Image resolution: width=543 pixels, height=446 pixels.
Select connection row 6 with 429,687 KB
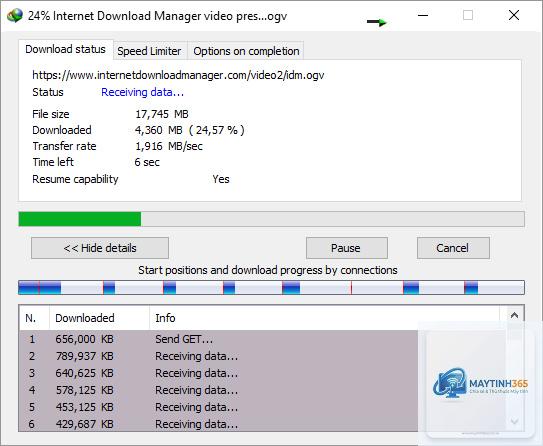pyautogui.click(x=219, y=423)
